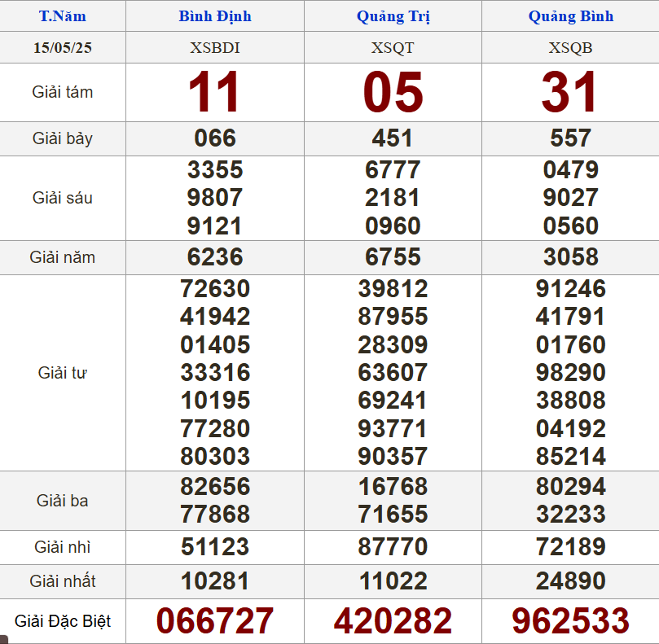Select the XSQB lottery code
The image size is (659, 644).
(x=570, y=48)
